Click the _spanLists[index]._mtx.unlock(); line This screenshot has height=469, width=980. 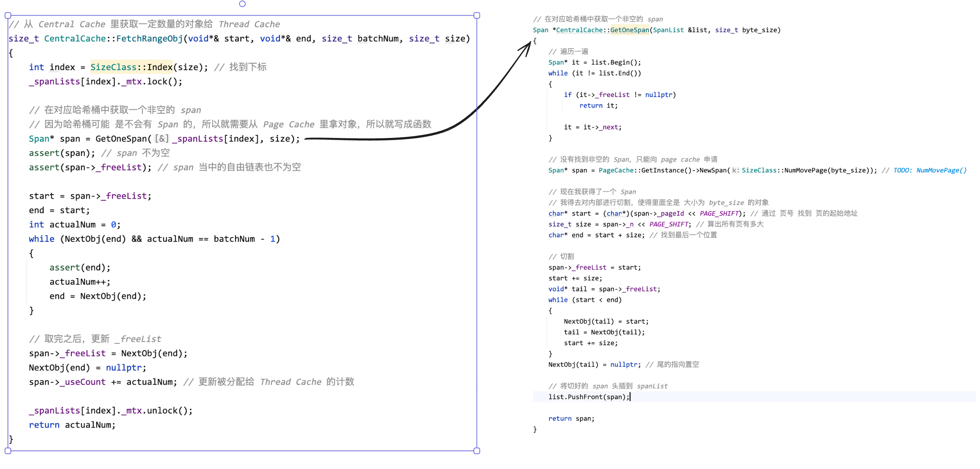click(111, 411)
